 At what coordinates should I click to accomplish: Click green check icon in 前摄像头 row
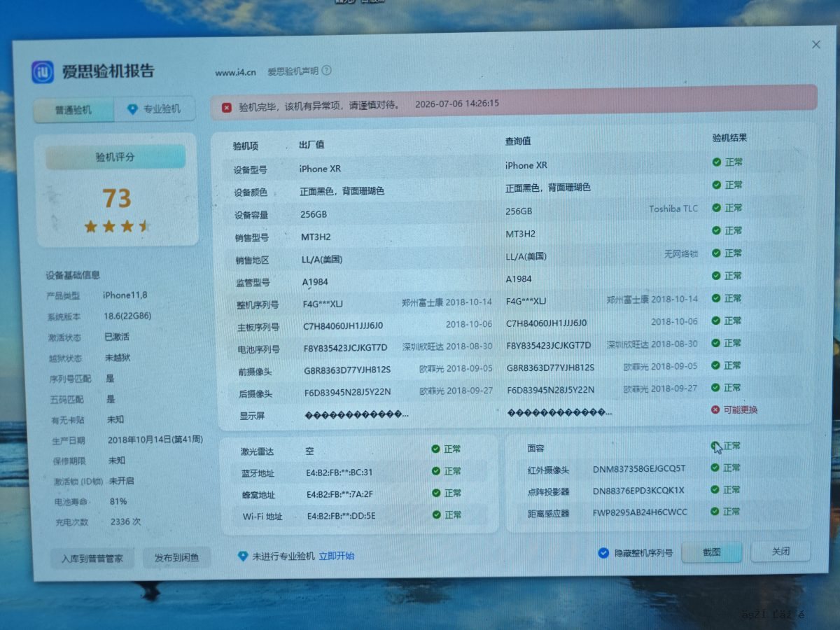[716, 365]
